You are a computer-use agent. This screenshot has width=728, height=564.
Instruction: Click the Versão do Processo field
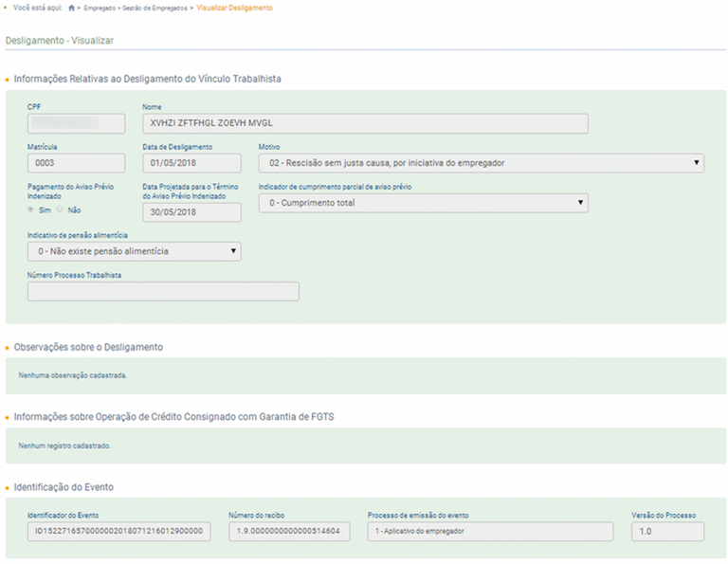pos(667,532)
